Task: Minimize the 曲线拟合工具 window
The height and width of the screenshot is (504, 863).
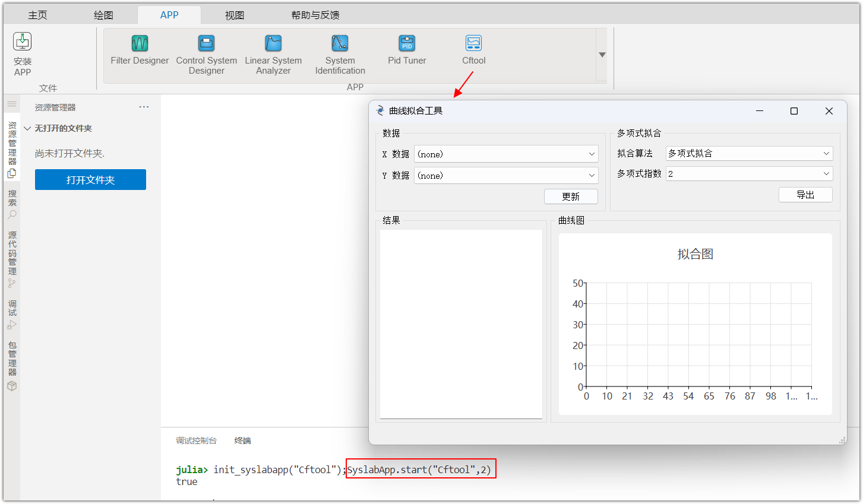Action: [760, 111]
